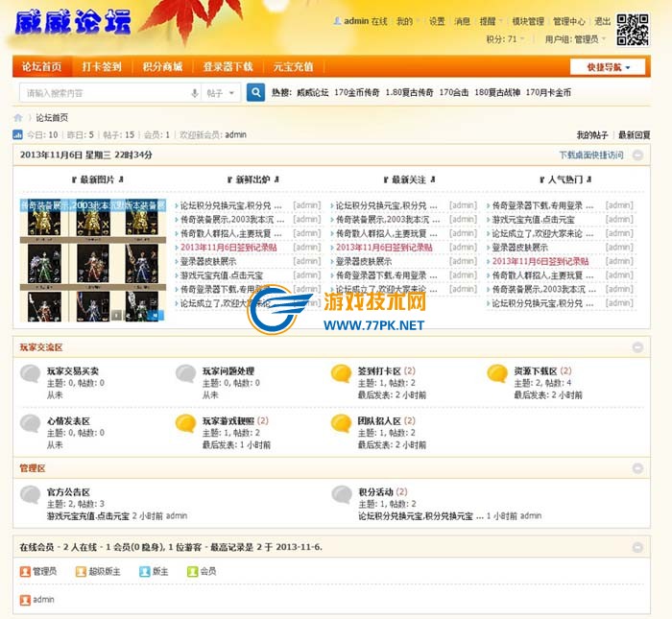Go to 模块管理
The width and height of the screenshot is (672, 619).
(x=528, y=21)
